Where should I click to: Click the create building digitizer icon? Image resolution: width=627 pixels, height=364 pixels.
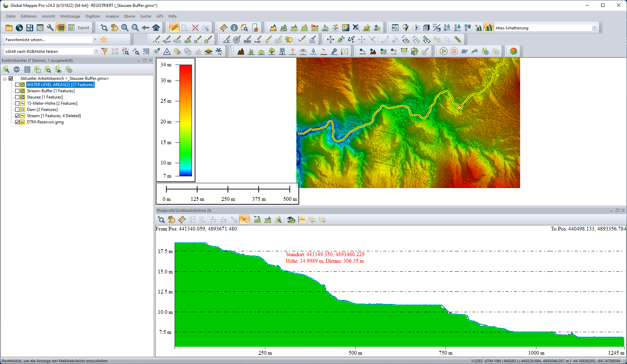[x=282, y=51]
